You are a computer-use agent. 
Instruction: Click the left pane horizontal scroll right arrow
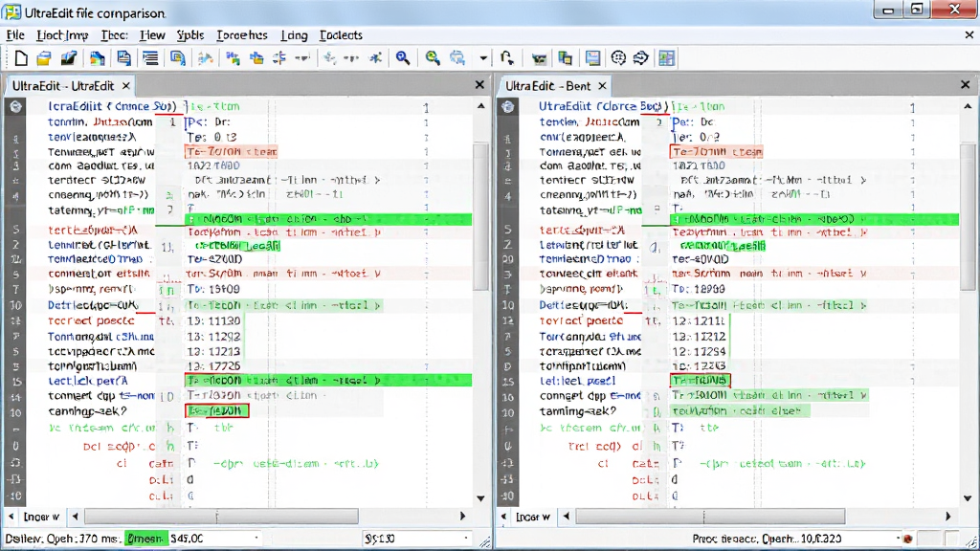(x=462, y=517)
